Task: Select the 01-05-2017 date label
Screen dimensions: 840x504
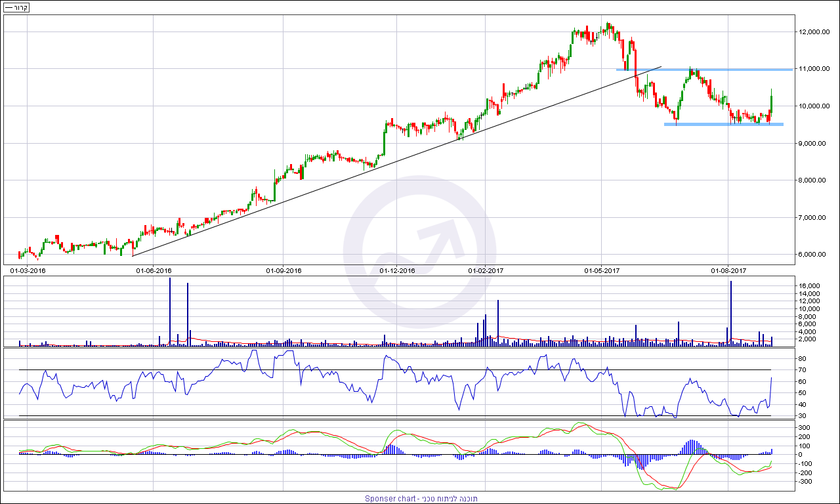Action: [x=602, y=270]
